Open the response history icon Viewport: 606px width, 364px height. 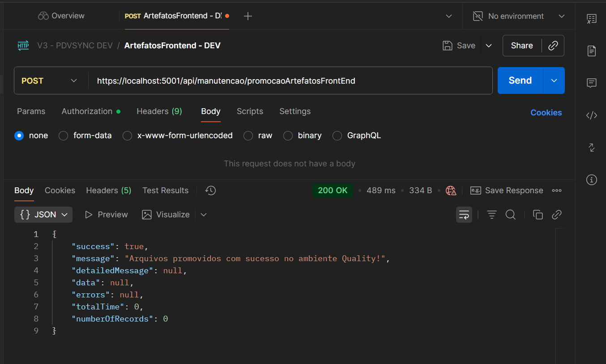click(210, 190)
